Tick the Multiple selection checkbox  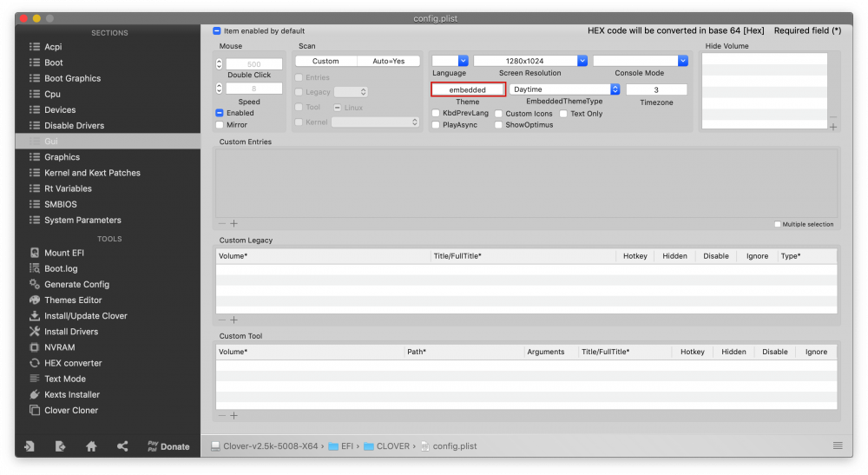[x=778, y=224]
